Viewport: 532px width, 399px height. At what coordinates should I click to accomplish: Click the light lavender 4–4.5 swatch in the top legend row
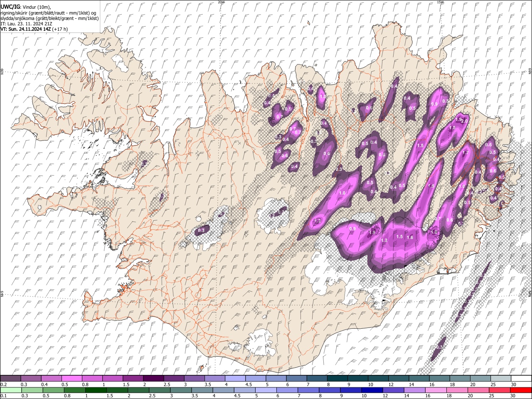coord(235,379)
